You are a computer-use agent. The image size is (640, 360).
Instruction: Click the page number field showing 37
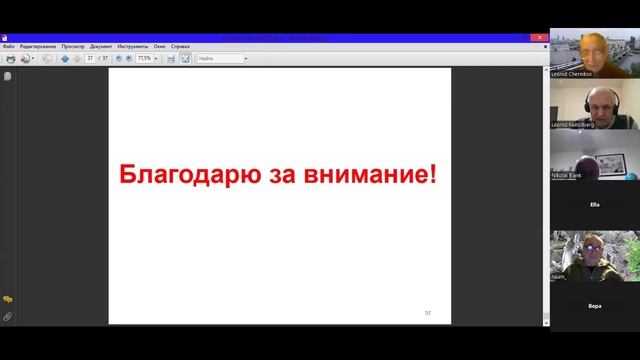(x=90, y=58)
